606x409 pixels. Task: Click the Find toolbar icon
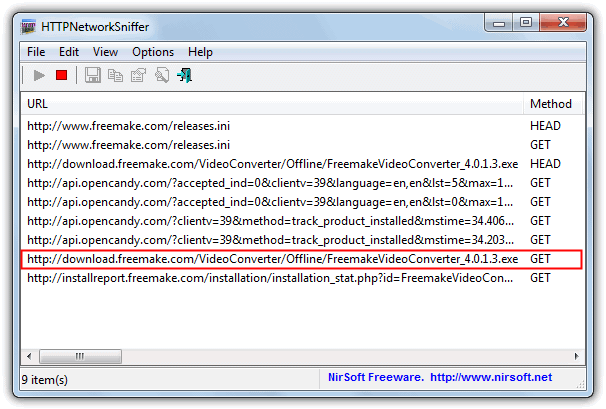pyautogui.click(x=162, y=75)
